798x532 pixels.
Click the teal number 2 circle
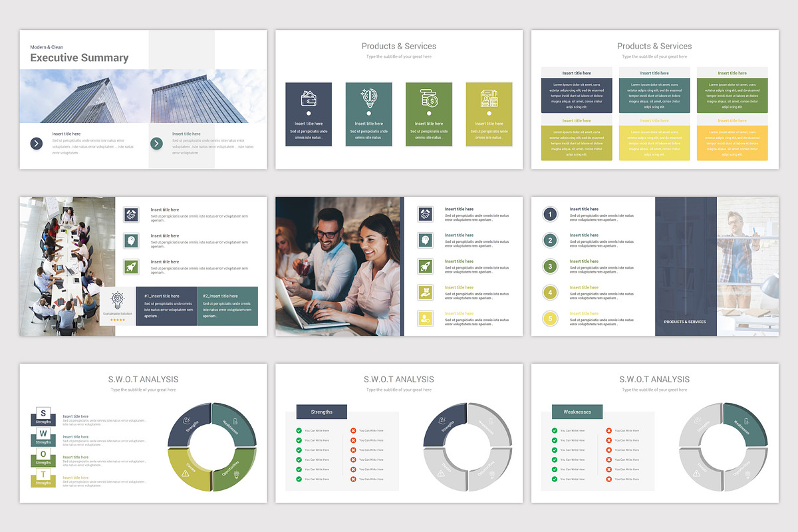pyautogui.click(x=549, y=240)
